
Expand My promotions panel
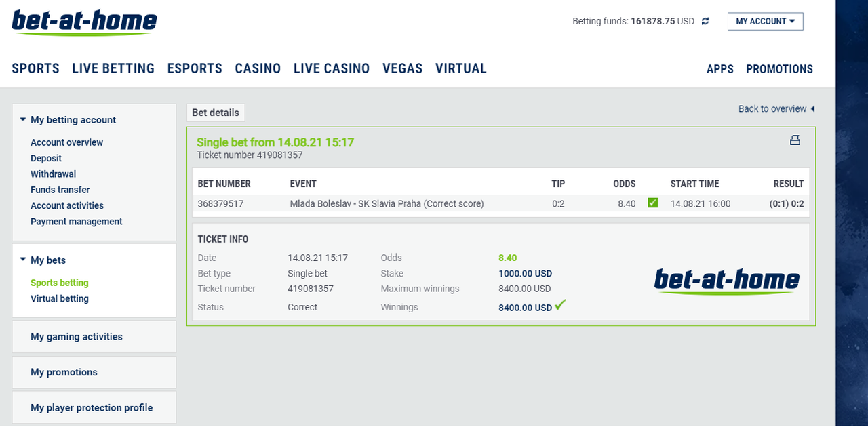coord(94,372)
